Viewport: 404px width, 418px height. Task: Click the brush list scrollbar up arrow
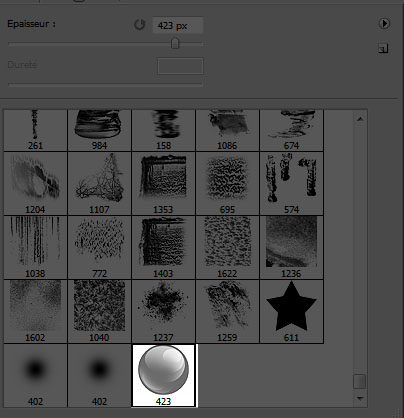click(x=360, y=119)
